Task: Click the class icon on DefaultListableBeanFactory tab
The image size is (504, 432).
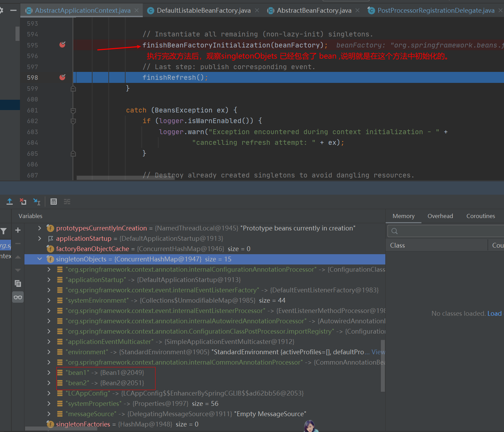Action: (x=150, y=11)
